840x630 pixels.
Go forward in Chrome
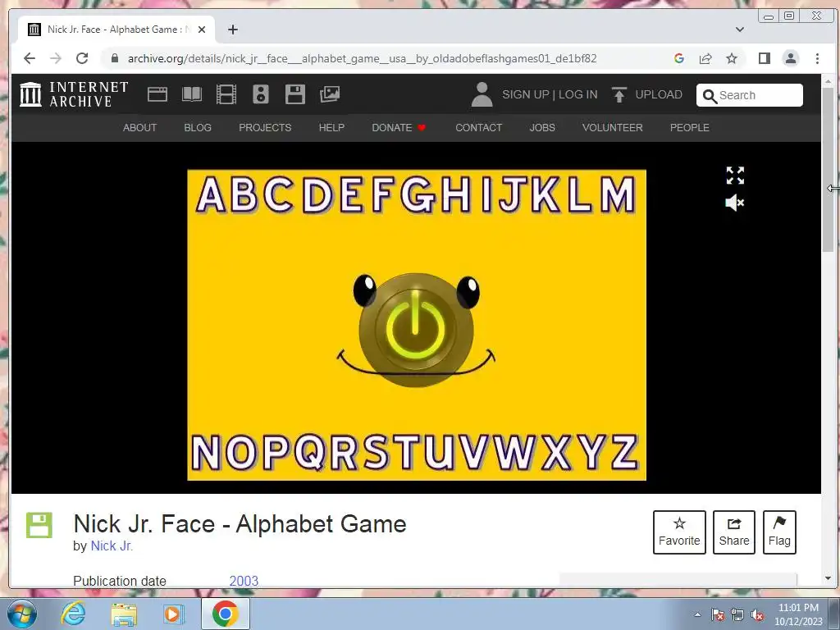(56, 58)
